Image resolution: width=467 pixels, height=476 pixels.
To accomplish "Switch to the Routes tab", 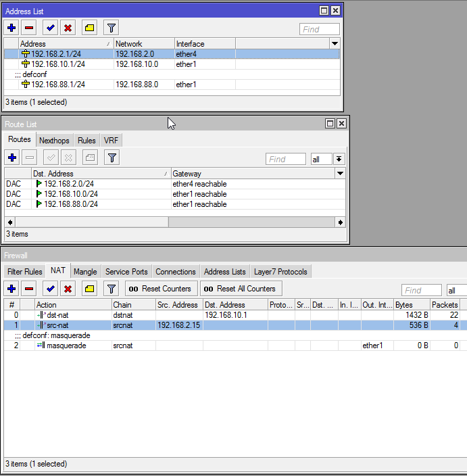I will 20,139.
